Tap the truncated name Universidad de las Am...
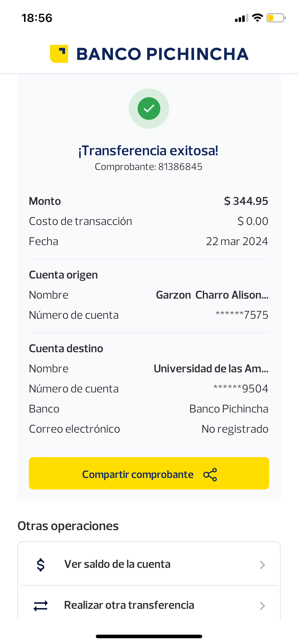 tap(211, 369)
